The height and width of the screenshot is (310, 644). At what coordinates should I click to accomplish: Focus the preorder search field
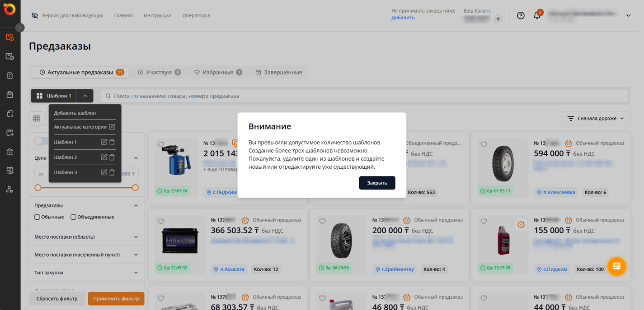(364, 96)
